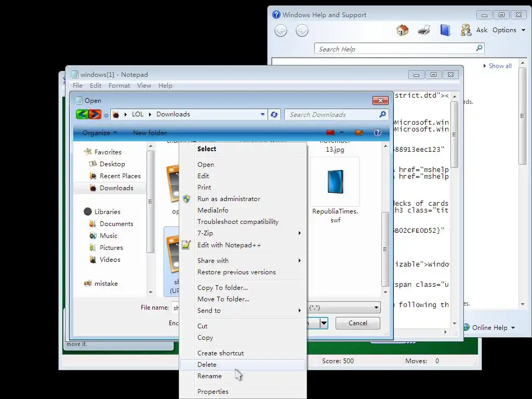532x399 pixels.
Task: Open Browse Help book icon
Action: (x=445, y=30)
